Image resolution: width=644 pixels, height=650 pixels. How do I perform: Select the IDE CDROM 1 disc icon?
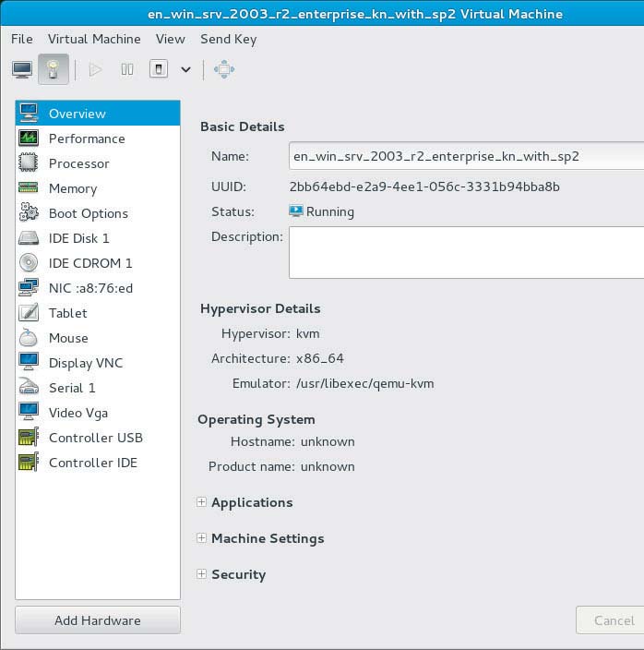[29, 263]
